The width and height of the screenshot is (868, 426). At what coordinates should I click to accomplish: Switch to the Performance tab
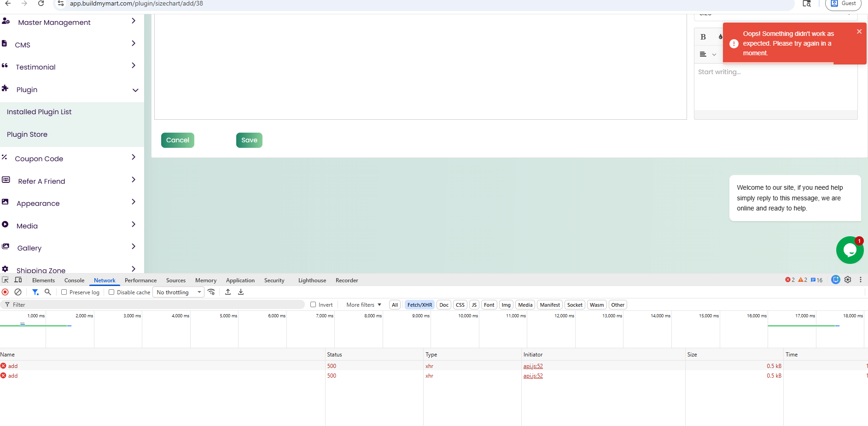pos(140,280)
